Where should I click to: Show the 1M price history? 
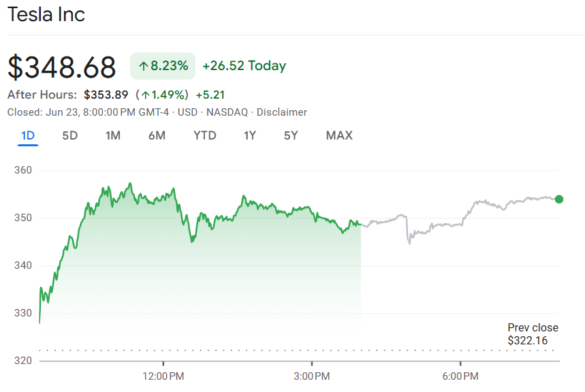[x=113, y=135]
